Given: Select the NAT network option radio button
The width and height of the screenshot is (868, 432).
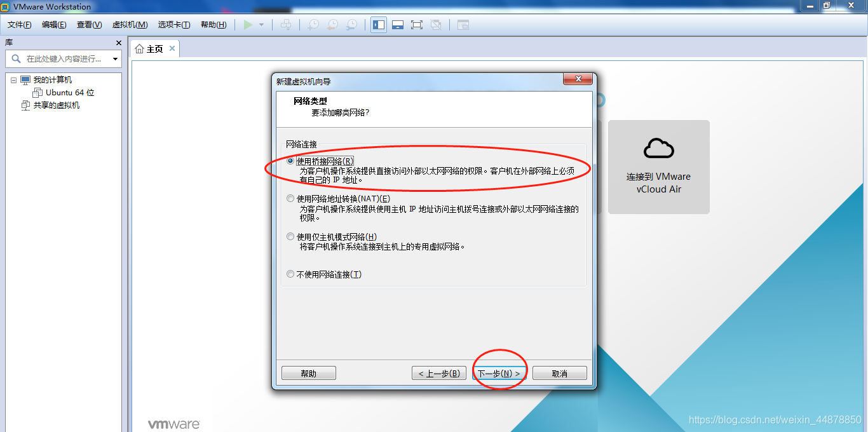Looking at the screenshot, I should click(x=290, y=199).
